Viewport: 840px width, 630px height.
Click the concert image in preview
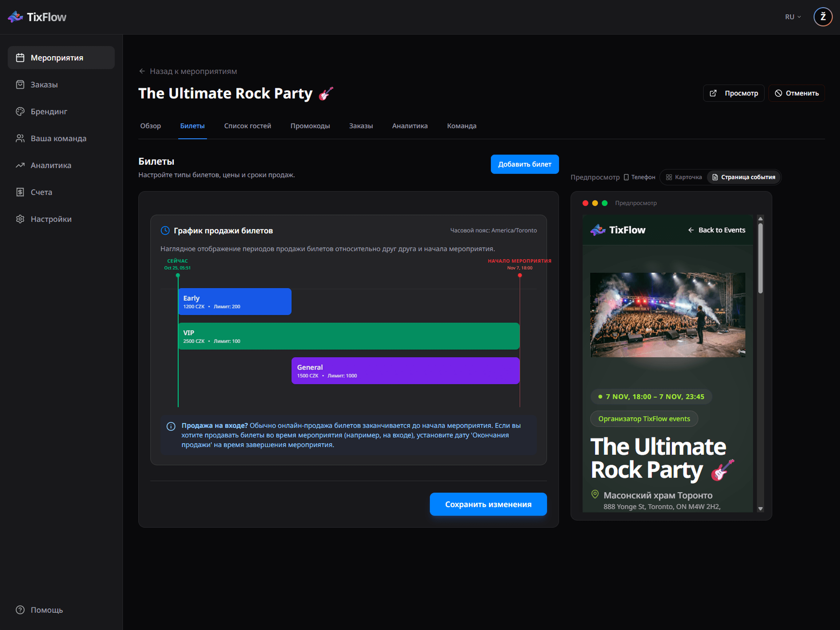(x=668, y=315)
